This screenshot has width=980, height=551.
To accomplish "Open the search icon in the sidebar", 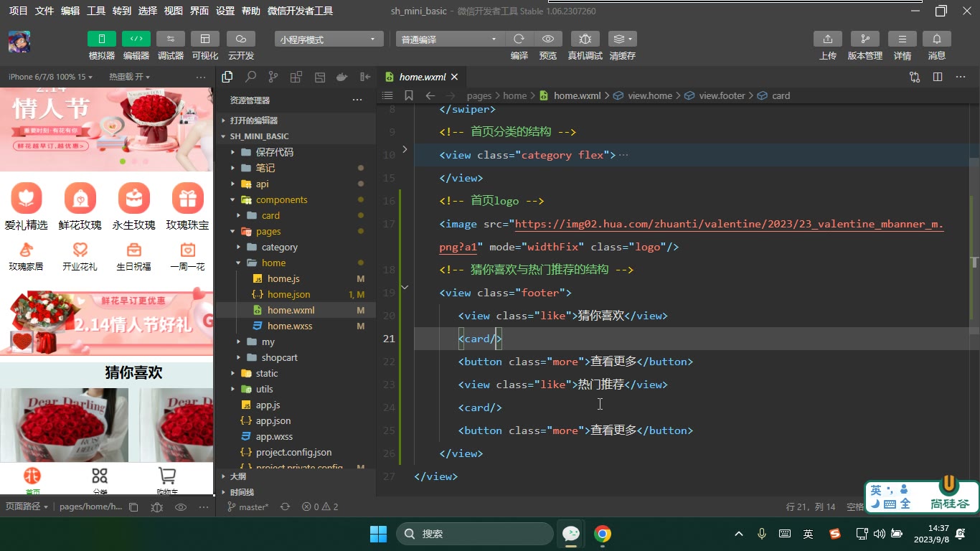I will pos(250,77).
